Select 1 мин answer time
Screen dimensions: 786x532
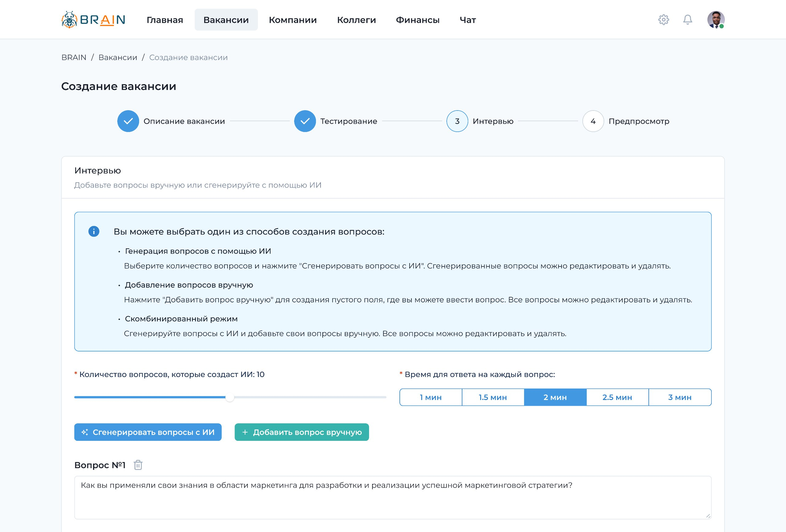point(430,398)
